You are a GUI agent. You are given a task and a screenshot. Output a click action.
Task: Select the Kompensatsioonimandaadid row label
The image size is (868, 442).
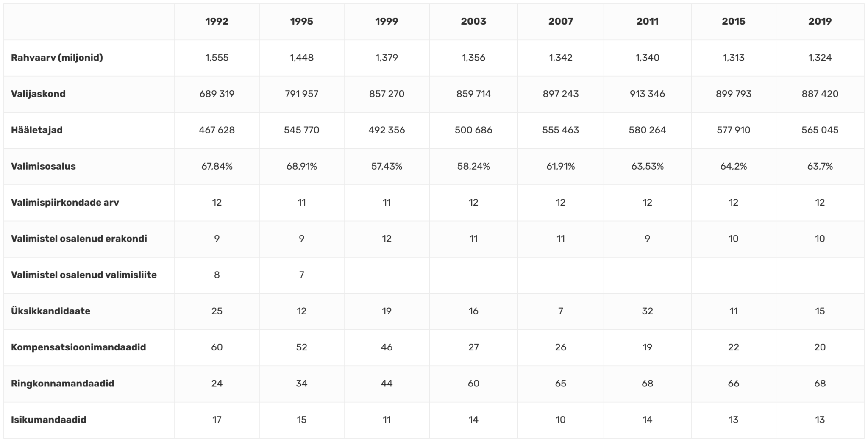coord(78,347)
